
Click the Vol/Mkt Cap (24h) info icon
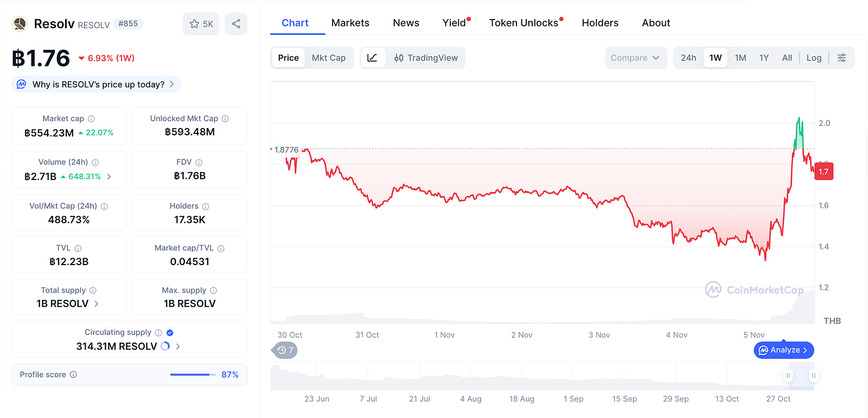(105, 207)
